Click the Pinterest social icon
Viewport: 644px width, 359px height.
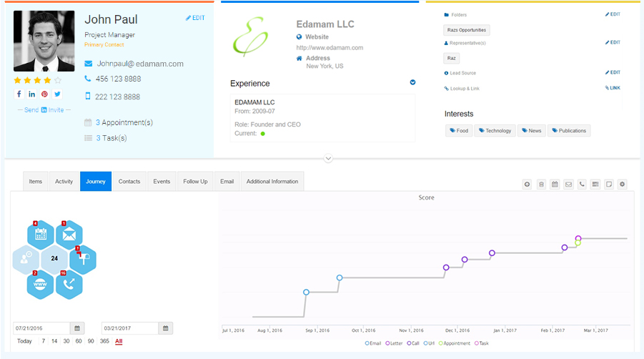44,94
